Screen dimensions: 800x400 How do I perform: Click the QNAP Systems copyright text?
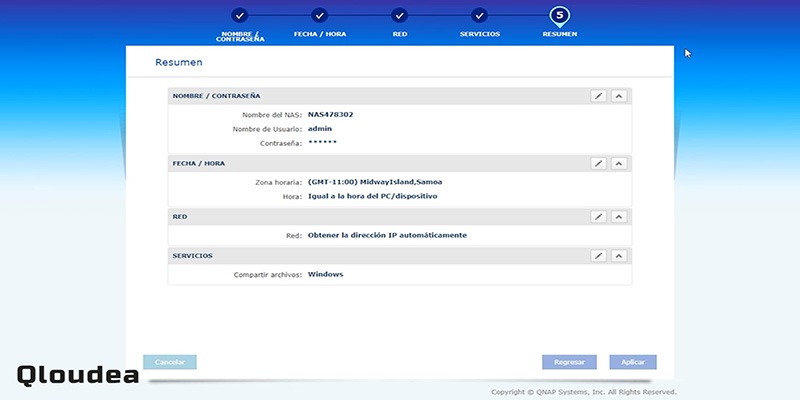584,392
